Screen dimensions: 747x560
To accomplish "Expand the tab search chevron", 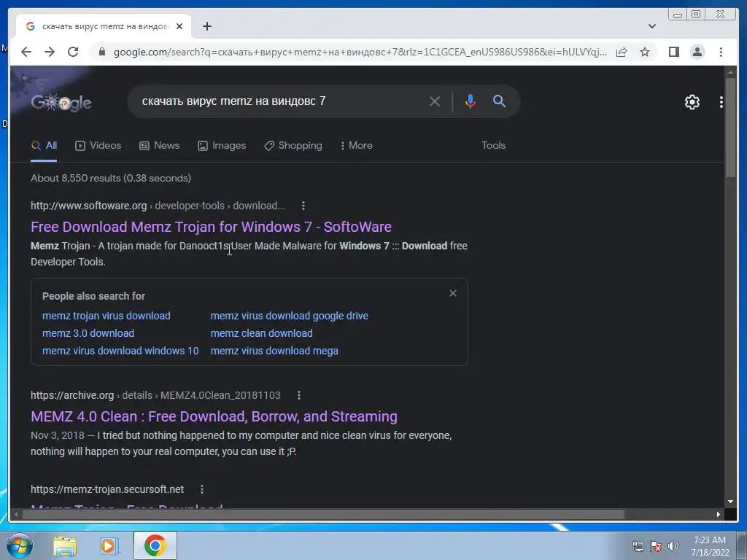I will (x=652, y=26).
